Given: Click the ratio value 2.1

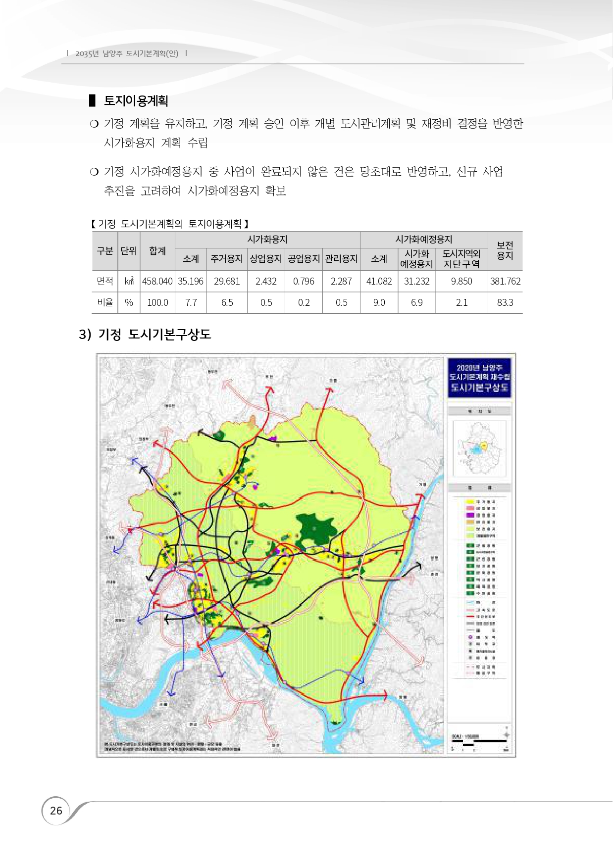Looking at the screenshot, I should (461, 302).
